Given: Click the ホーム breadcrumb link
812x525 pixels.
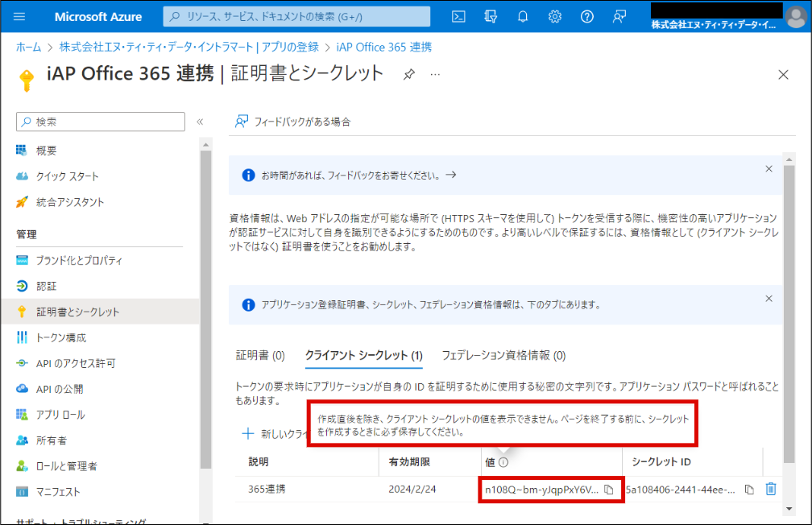Looking at the screenshot, I should tap(28, 48).
